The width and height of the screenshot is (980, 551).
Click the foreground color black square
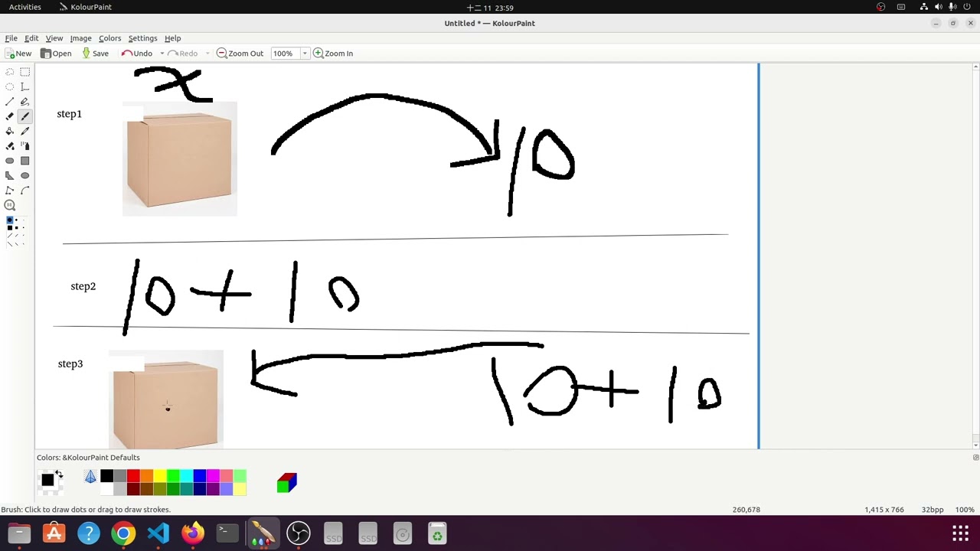click(x=47, y=480)
